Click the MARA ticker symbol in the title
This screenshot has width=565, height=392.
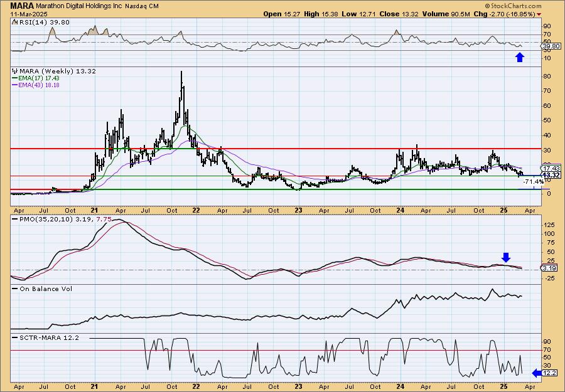point(23,6)
